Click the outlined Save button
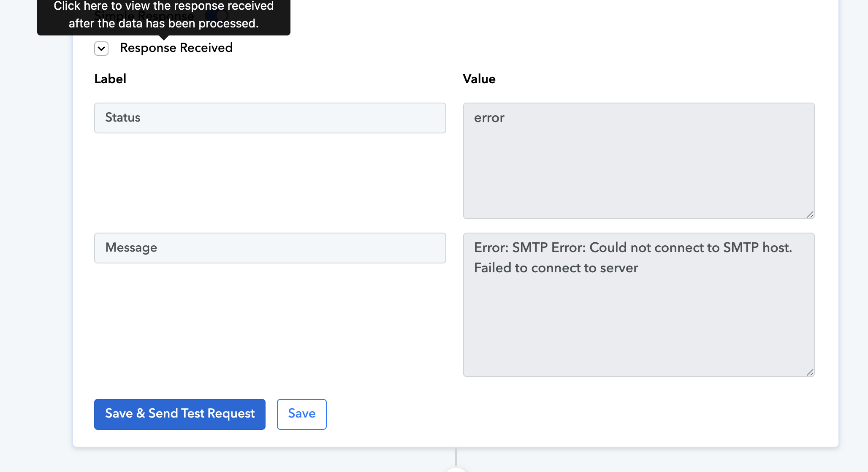 [x=302, y=414]
